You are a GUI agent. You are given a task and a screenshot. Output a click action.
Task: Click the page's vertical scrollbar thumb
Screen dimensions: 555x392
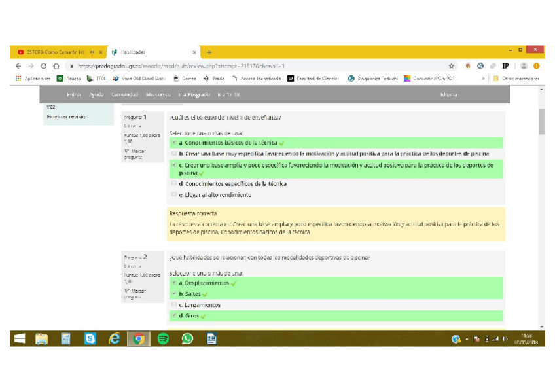click(541, 122)
